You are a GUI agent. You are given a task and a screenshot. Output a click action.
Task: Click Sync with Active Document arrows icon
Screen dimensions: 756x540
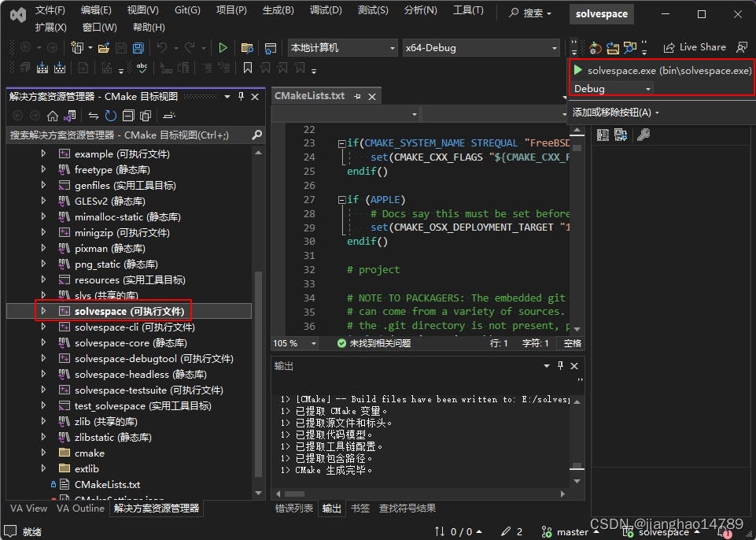[94, 116]
